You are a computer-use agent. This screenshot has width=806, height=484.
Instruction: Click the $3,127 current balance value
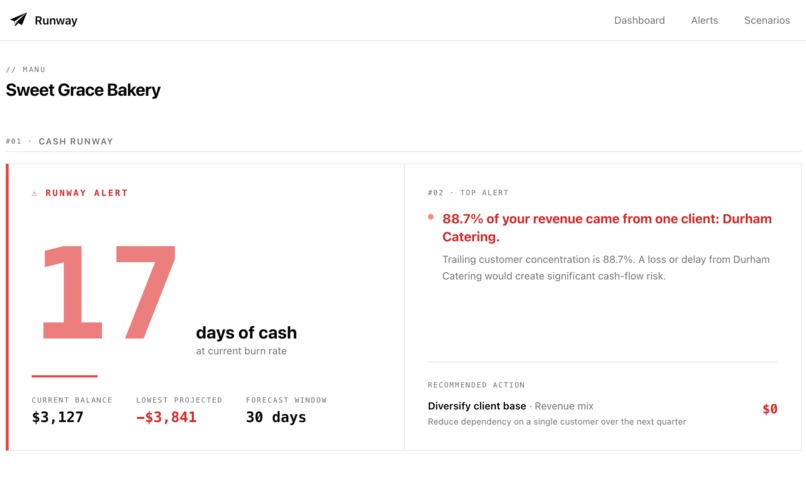tap(58, 417)
